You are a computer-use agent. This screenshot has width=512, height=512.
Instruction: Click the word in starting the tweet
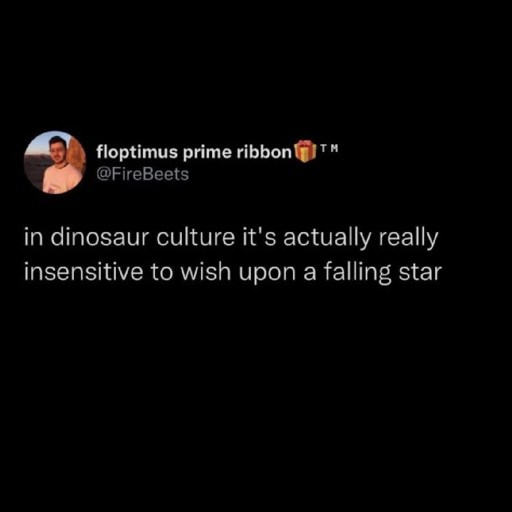[33, 238]
